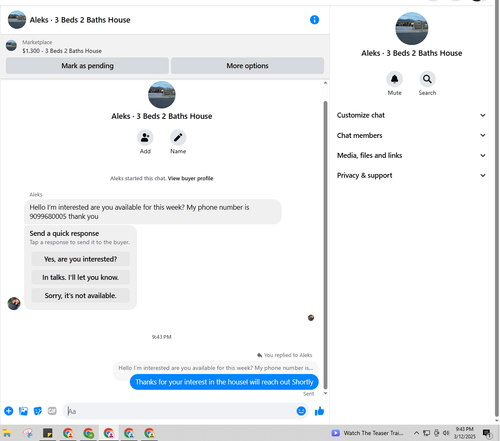500x441 pixels.
Task: Search in conversation using magnifier icon
Action: (427, 79)
